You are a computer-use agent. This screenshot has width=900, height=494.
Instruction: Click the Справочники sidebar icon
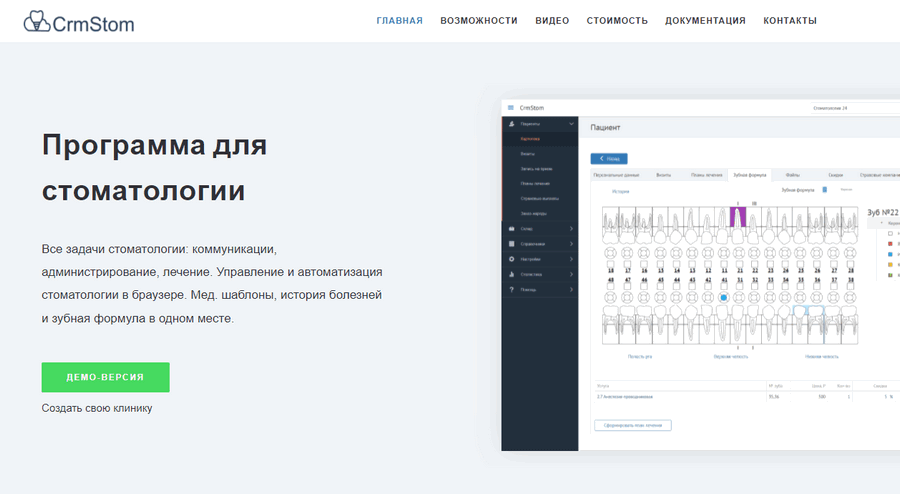pyautogui.click(x=512, y=244)
